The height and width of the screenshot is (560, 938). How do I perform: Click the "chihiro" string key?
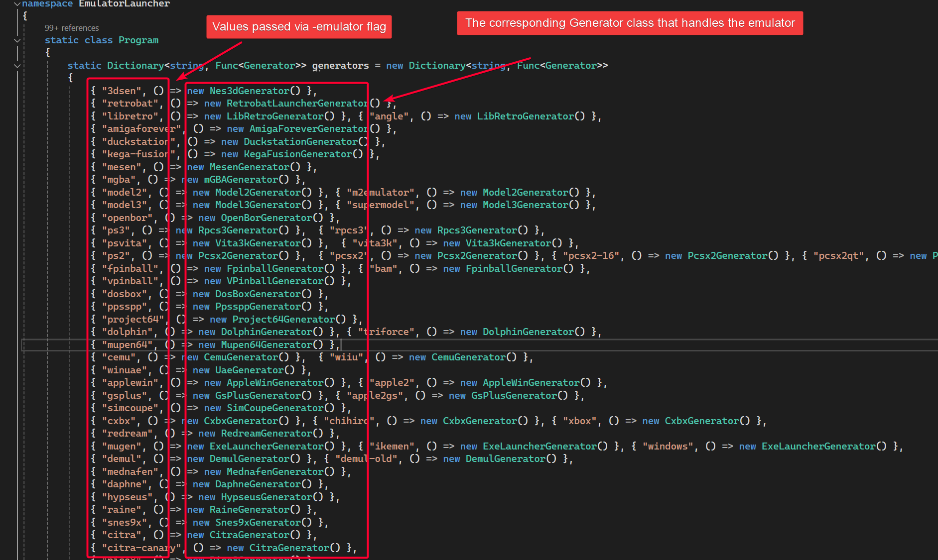point(349,421)
